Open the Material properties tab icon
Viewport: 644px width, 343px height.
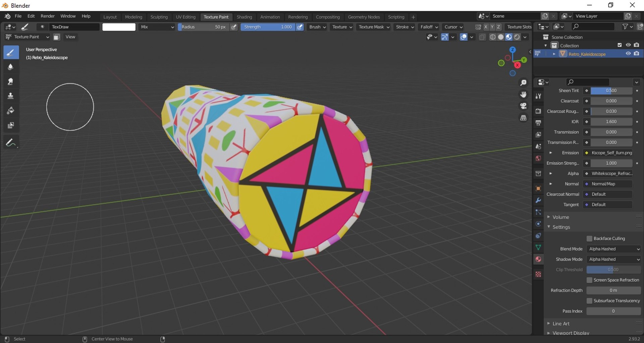click(x=538, y=259)
